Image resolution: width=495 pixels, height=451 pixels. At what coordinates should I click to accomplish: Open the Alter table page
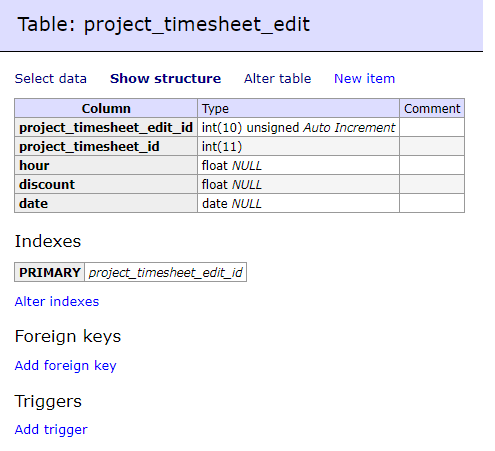277,79
